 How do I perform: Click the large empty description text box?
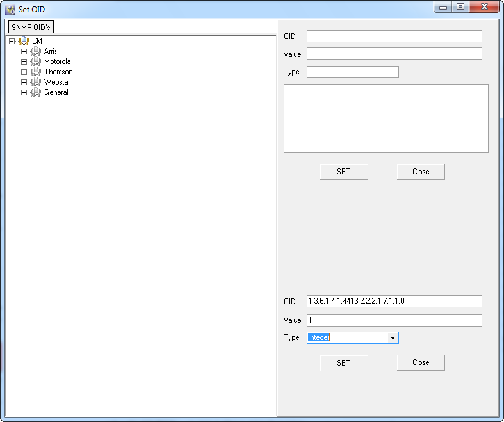(386, 118)
